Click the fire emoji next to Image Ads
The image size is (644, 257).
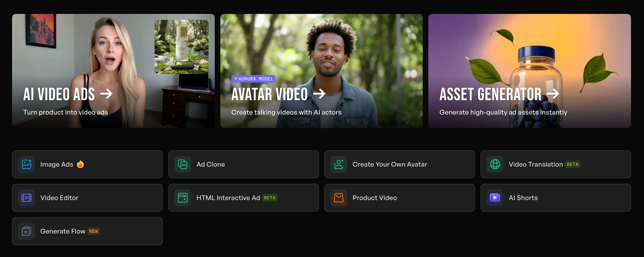click(x=80, y=164)
